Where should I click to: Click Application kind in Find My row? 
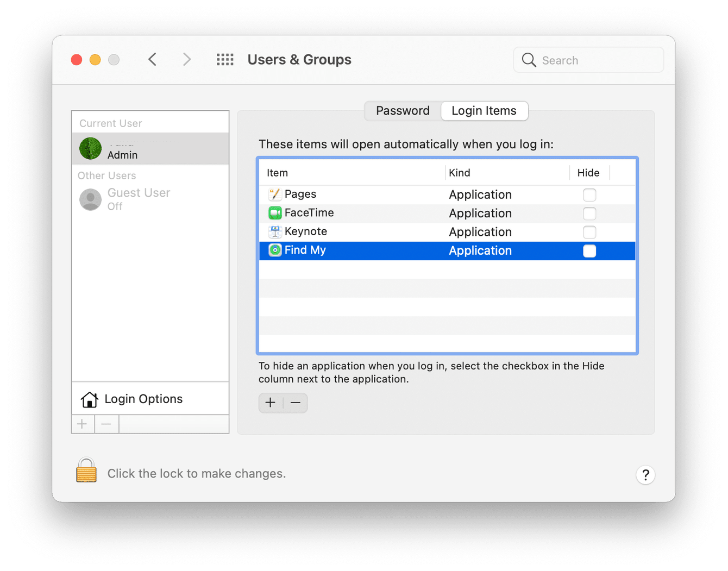click(x=480, y=250)
